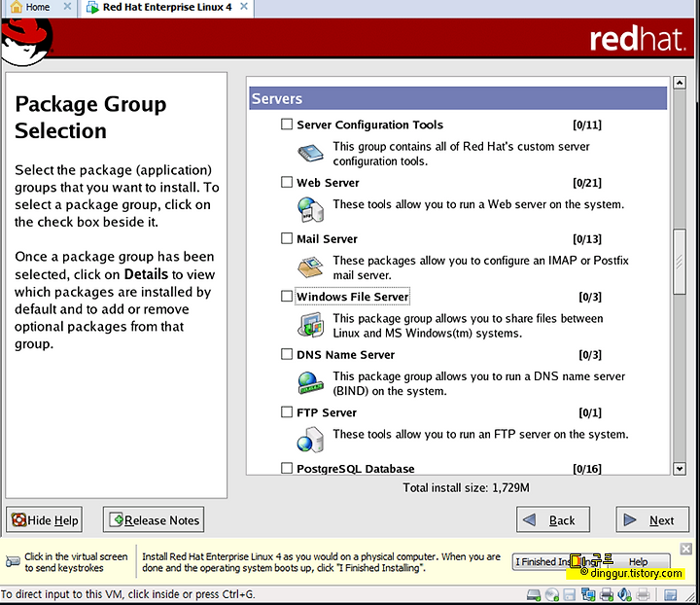Click the [0/1] count for FTP Server
The image size is (700, 605).
pos(590,412)
